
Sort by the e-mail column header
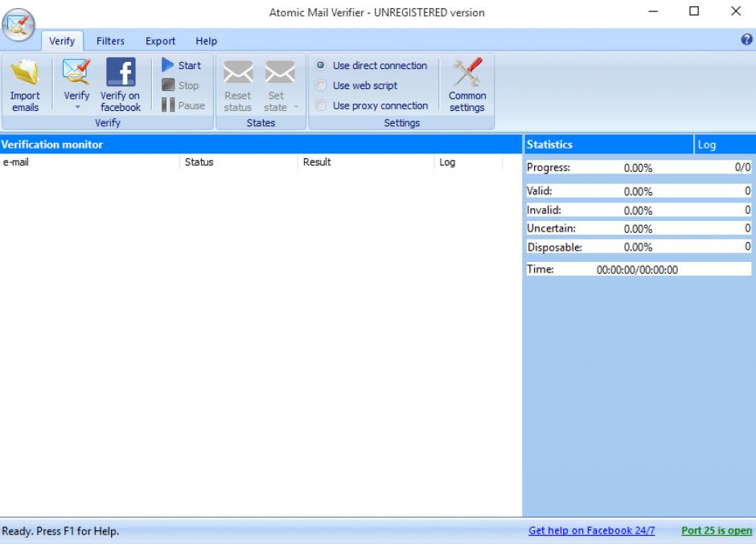pyautogui.click(x=90, y=162)
